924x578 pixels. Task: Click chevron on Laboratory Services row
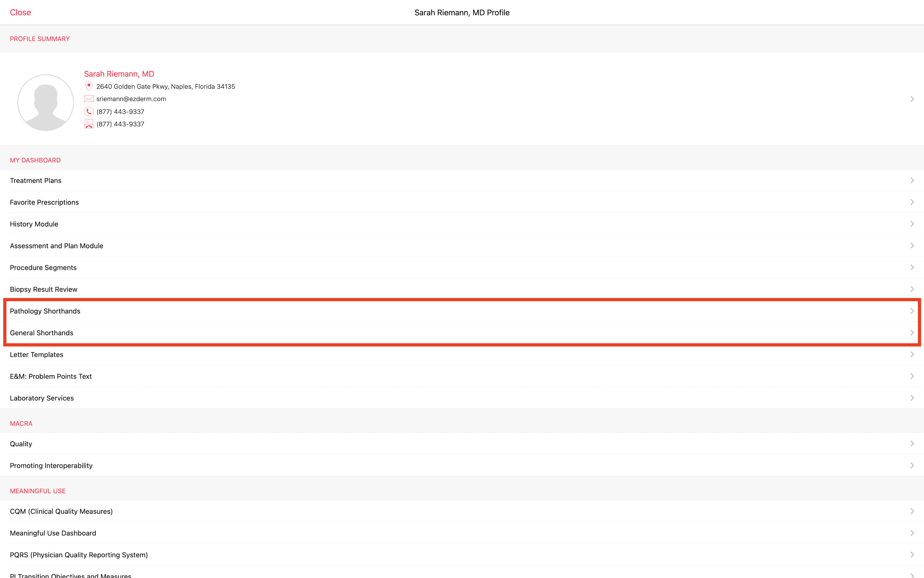912,398
